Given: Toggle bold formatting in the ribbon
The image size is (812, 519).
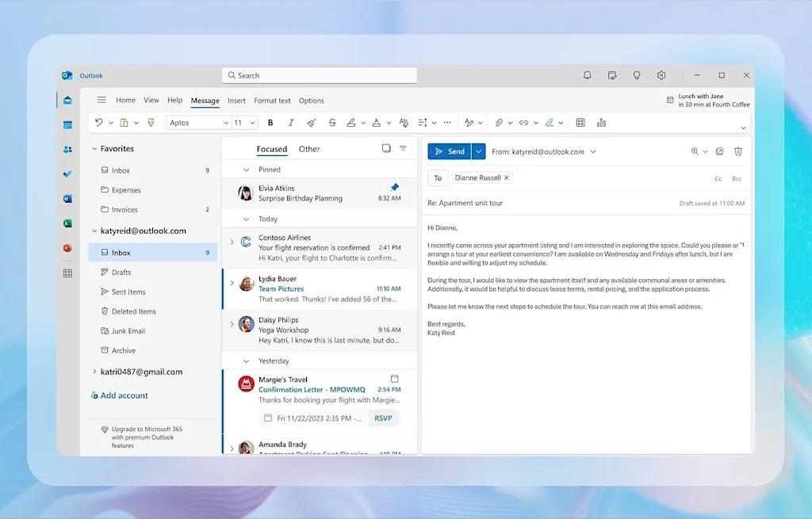Looking at the screenshot, I should pyautogui.click(x=271, y=123).
